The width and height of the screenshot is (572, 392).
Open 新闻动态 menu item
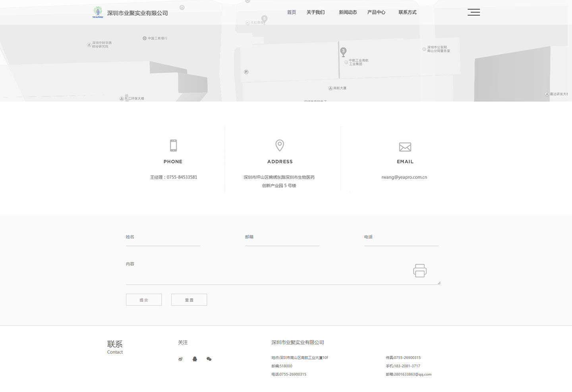click(x=348, y=12)
